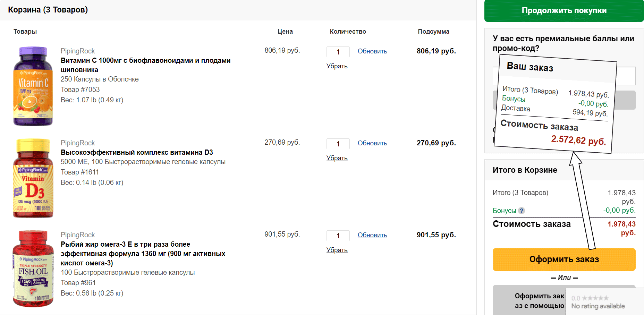
Task: Open the Fish Oil bottle product image
Action: point(33,269)
